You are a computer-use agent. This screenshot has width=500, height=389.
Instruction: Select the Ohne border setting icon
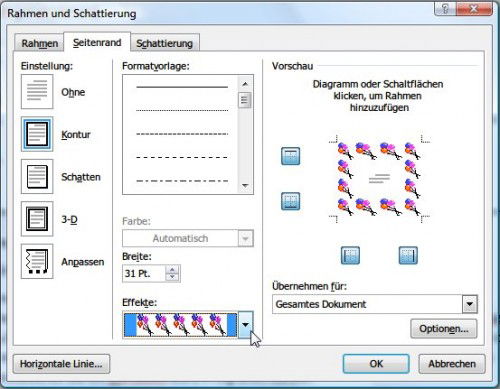click(x=37, y=91)
